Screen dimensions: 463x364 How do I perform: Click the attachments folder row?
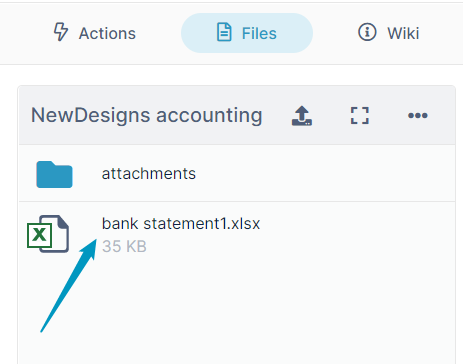click(237, 173)
